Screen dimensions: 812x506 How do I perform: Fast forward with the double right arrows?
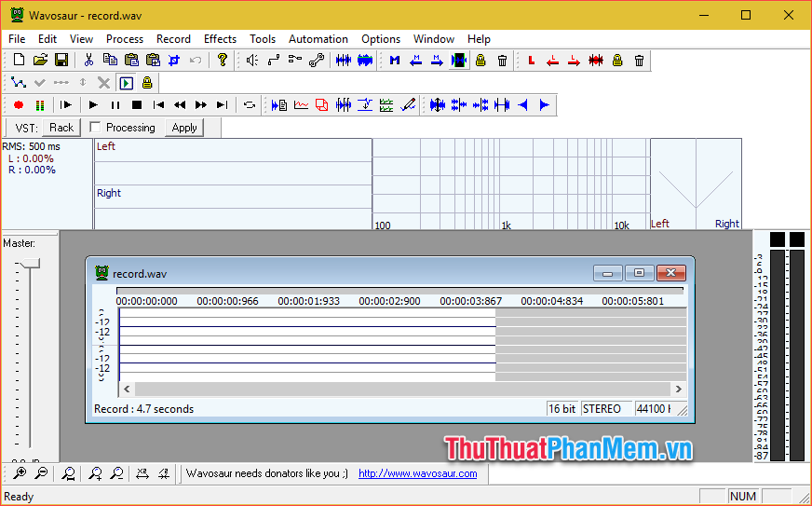(201, 105)
